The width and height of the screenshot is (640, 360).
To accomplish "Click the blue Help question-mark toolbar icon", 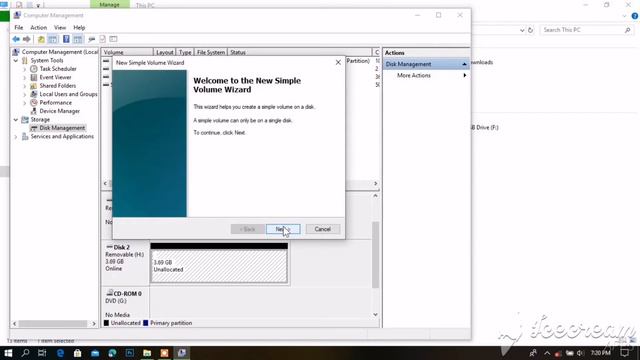I will [66, 39].
